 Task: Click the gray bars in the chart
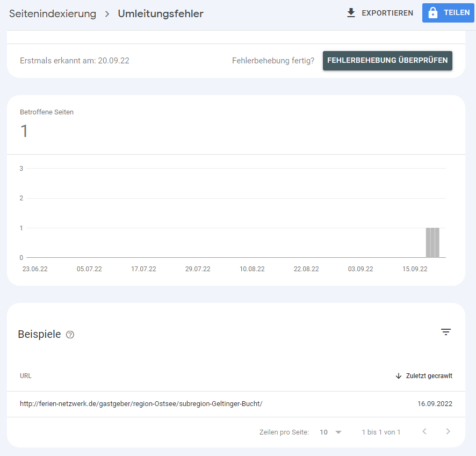(432, 243)
